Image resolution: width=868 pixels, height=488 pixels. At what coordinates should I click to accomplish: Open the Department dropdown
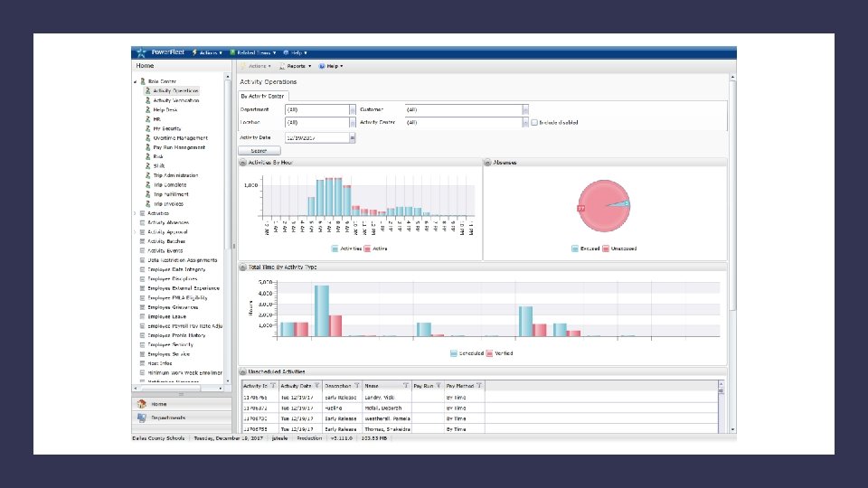(352, 109)
